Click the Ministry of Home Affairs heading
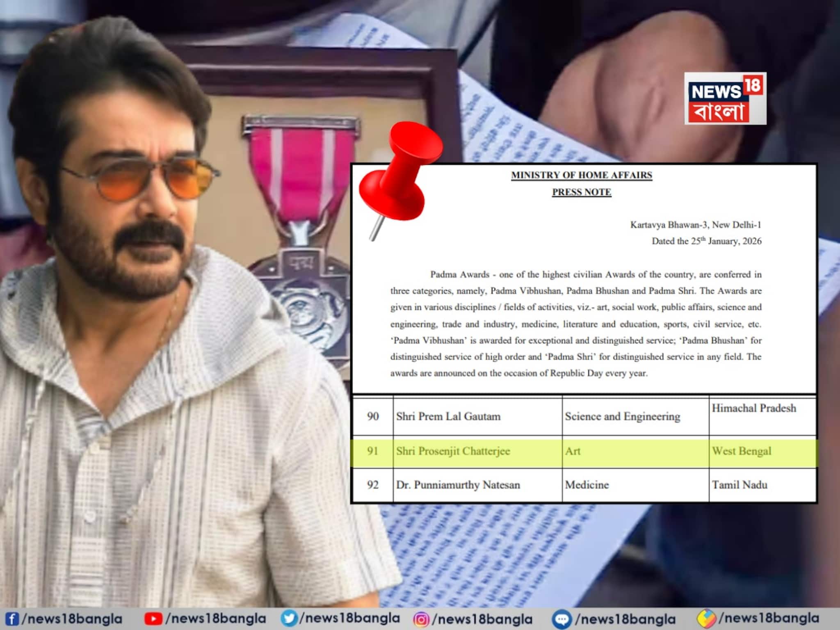This screenshot has width=840, height=630. 581,175
